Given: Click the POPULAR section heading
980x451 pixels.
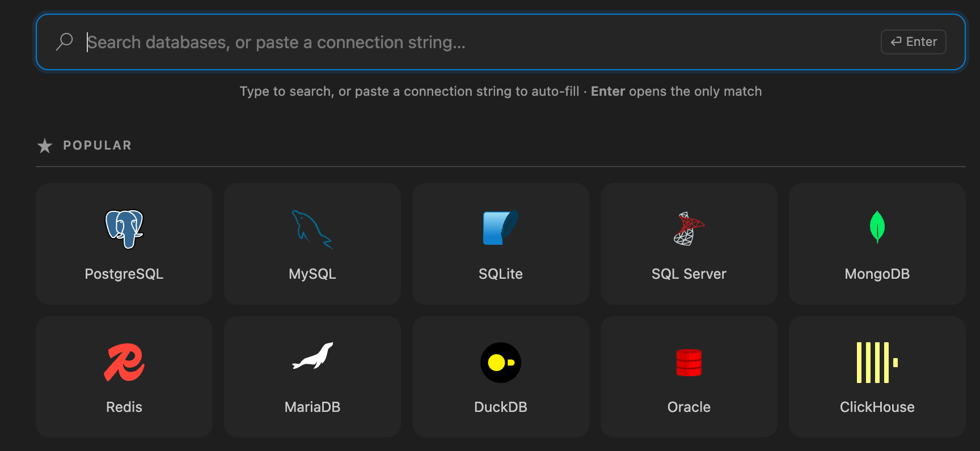Looking at the screenshot, I should tap(98, 146).
